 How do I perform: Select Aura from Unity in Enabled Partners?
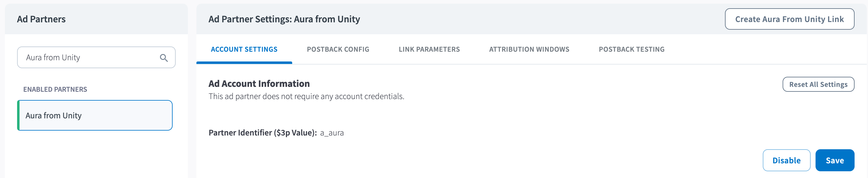pos(95,116)
